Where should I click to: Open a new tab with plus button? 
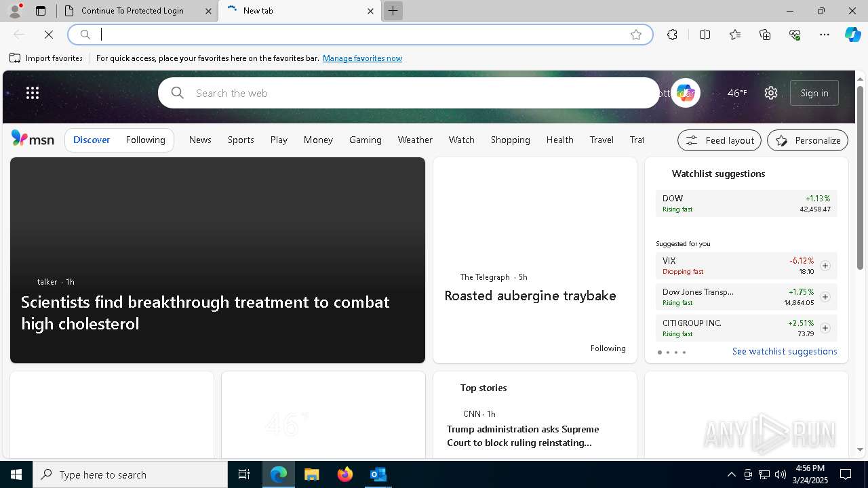click(393, 11)
